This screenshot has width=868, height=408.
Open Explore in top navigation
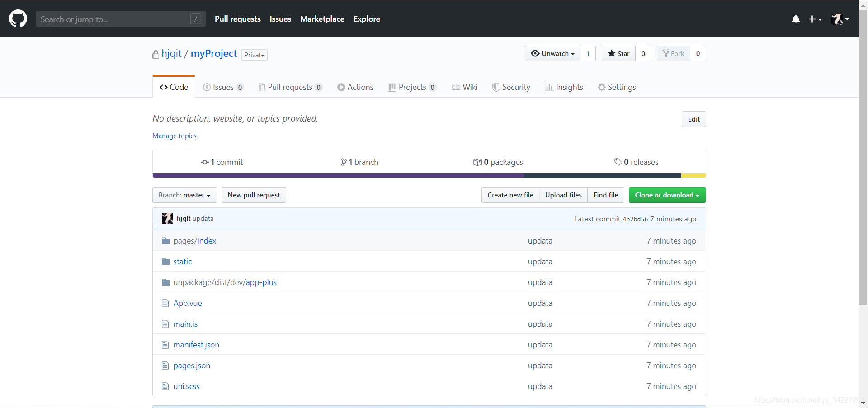pyautogui.click(x=367, y=19)
